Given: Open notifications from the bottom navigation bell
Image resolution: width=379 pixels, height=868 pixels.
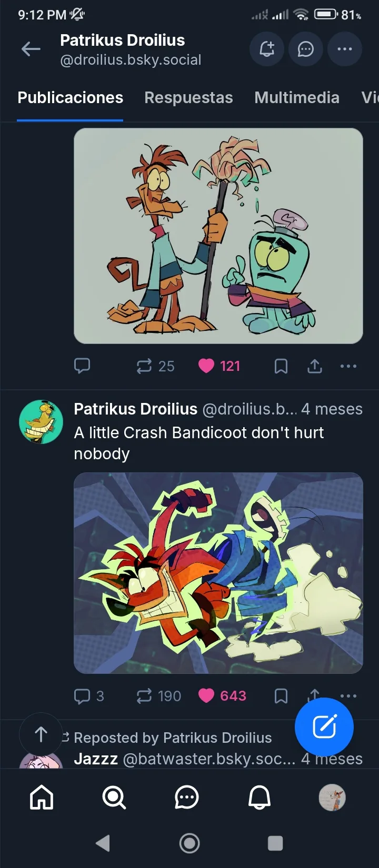Looking at the screenshot, I should [260, 798].
